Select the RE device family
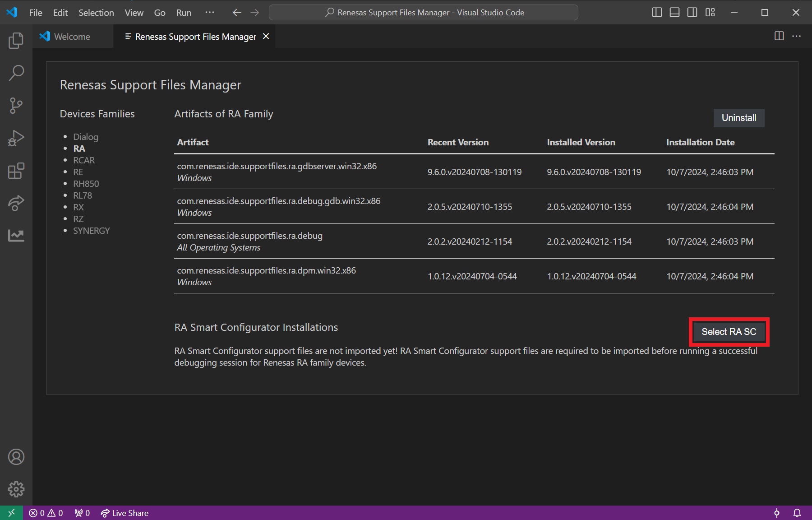This screenshot has height=520, width=812. click(78, 172)
